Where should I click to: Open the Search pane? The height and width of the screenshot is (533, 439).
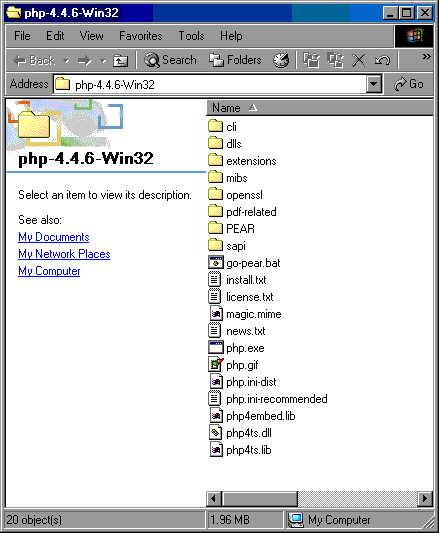[x=170, y=61]
